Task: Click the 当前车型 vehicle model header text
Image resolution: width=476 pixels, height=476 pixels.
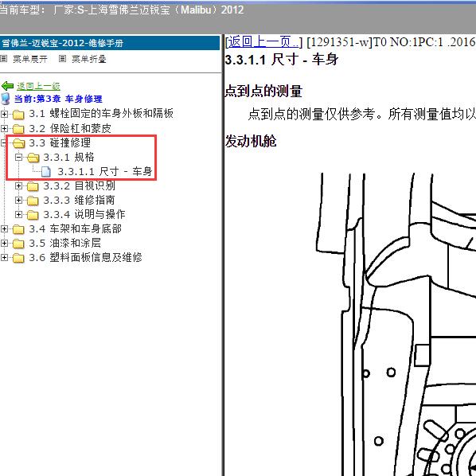Action: [122, 10]
